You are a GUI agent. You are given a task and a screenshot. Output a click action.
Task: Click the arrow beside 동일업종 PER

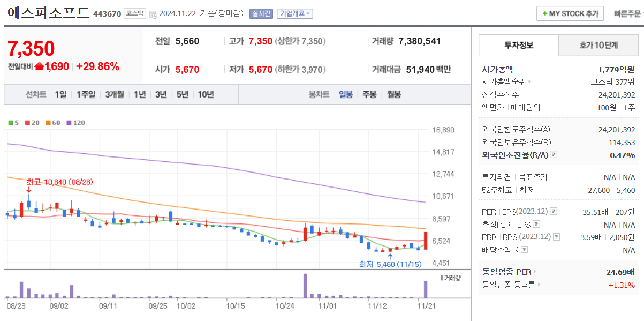pyautogui.click(x=534, y=272)
